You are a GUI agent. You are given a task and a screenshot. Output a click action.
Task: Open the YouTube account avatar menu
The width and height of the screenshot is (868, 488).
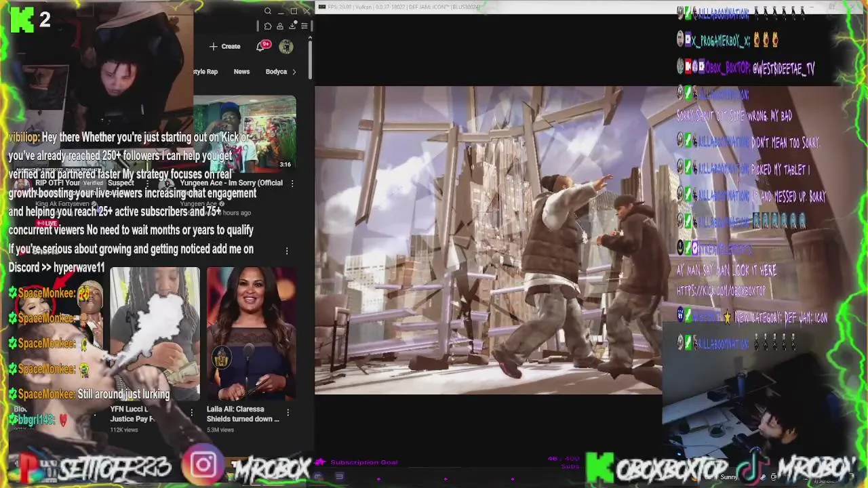[x=286, y=46]
